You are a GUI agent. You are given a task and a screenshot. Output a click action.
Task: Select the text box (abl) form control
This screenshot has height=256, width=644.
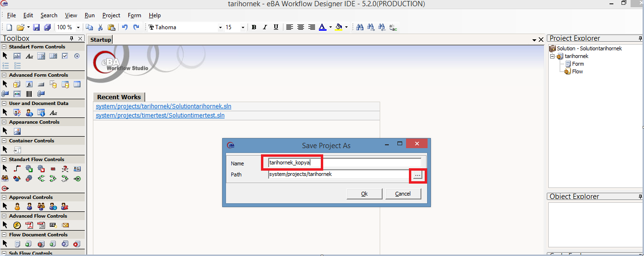point(17,56)
